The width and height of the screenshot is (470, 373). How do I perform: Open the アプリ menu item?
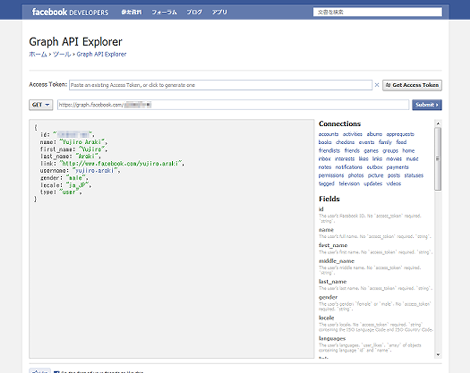pyautogui.click(x=220, y=12)
